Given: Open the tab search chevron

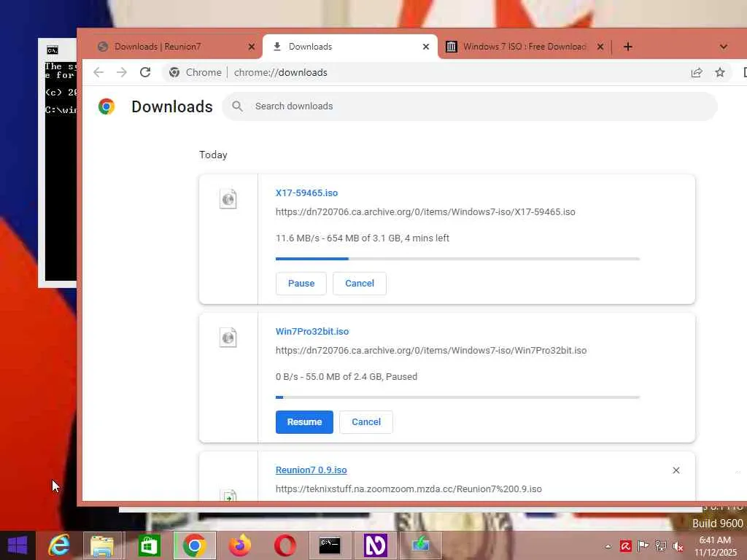Looking at the screenshot, I should pos(724,47).
